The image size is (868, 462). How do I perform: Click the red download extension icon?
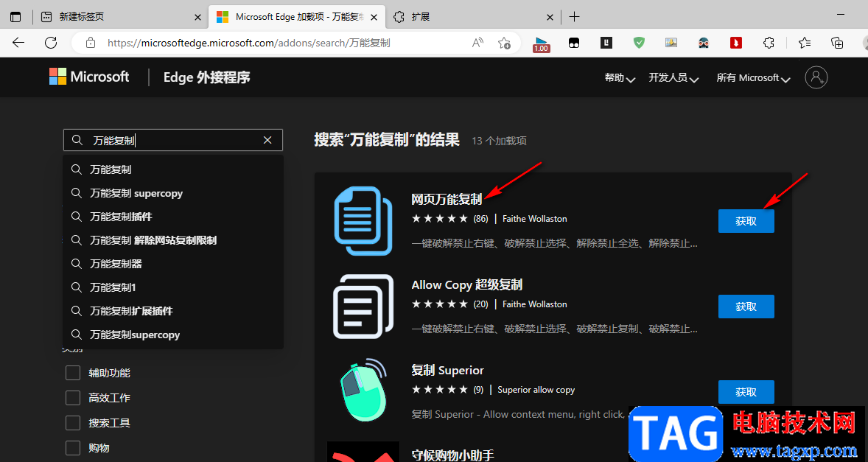(x=736, y=43)
